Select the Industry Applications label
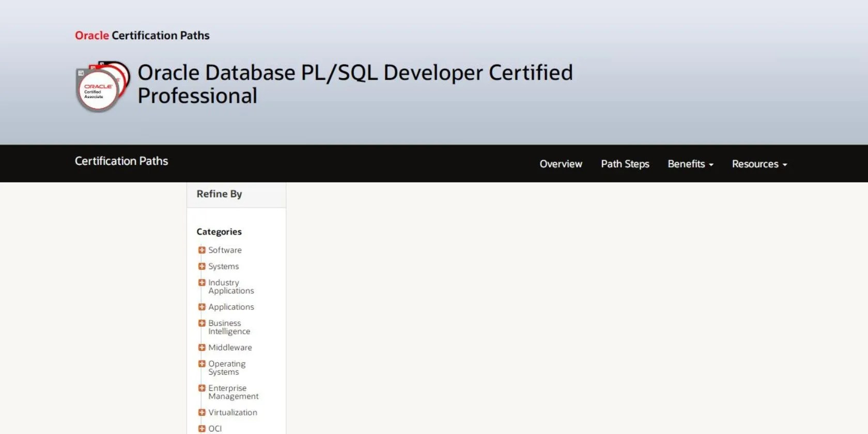868x434 pixels. [231, 287]
